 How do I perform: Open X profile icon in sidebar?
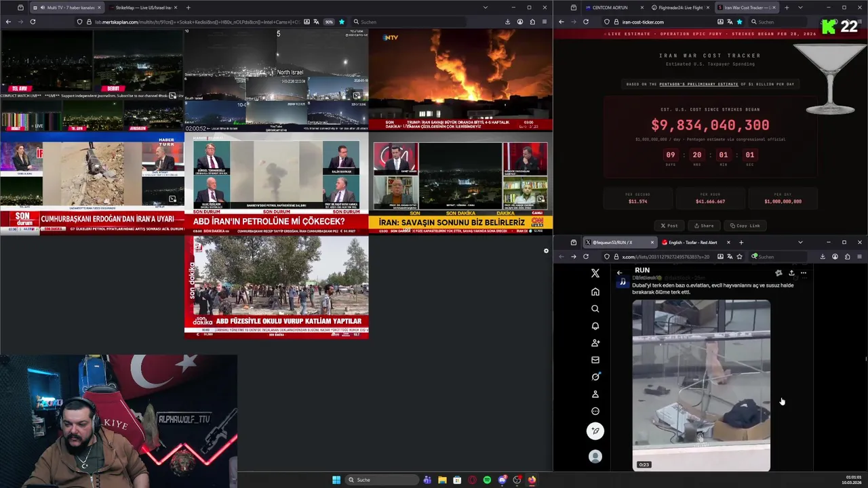pyautogui.click(x=595, y=394)
